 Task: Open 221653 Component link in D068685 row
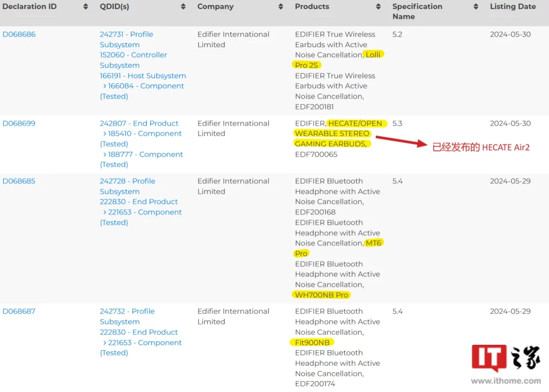tap(142, 217)
